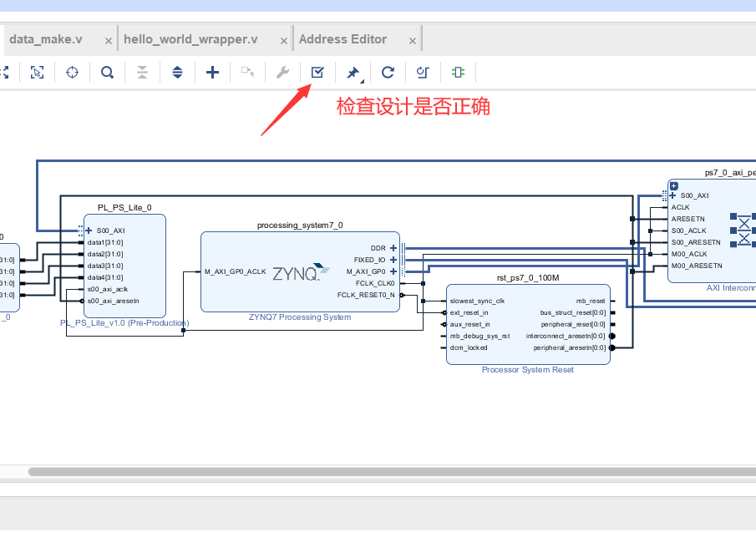Select the ext_reset_in pin
The width and height of the screenshot is (756, 537).
tap(469, 312)
